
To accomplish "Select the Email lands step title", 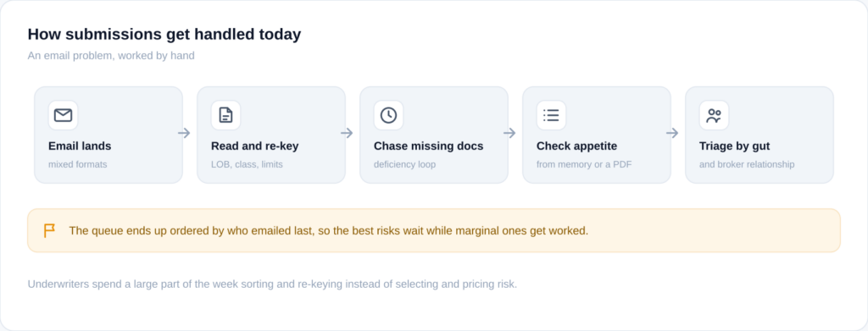I will [x=80, y=146].
